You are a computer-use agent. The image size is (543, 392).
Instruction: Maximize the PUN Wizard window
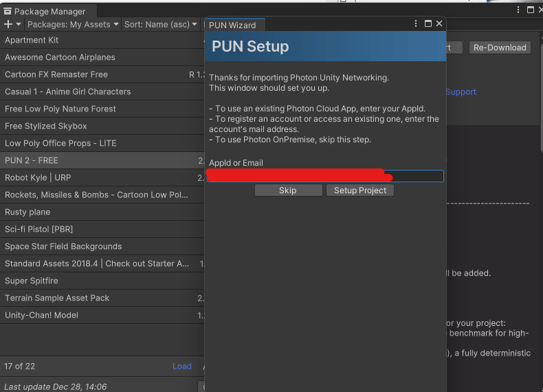point(428,23)
